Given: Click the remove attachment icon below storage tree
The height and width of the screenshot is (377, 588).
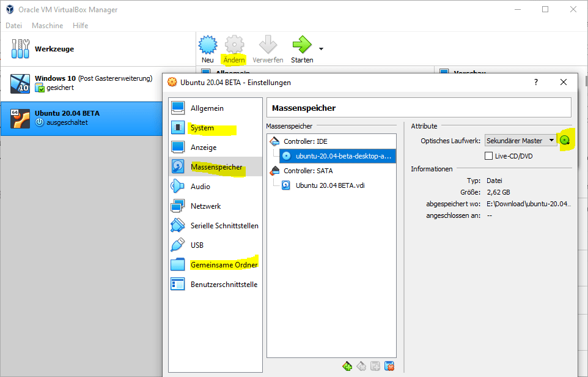Looking at the screenshot, I should point(389,366).
